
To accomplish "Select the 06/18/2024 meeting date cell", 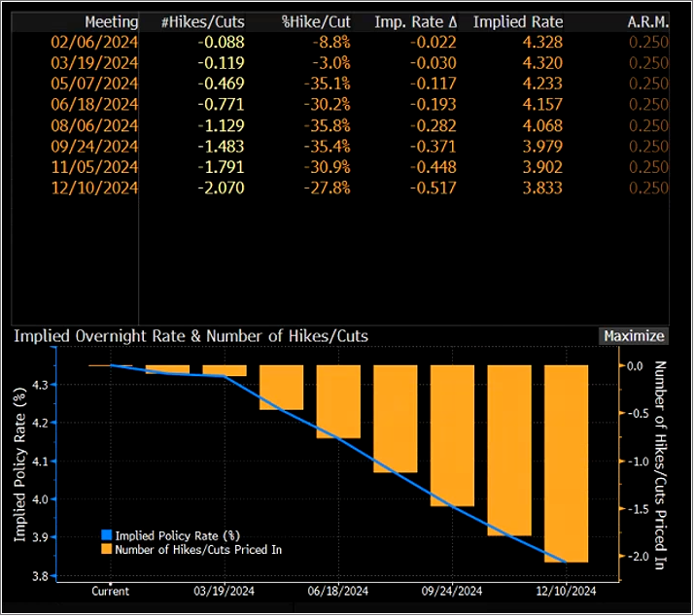I will (x=94, y=105).
